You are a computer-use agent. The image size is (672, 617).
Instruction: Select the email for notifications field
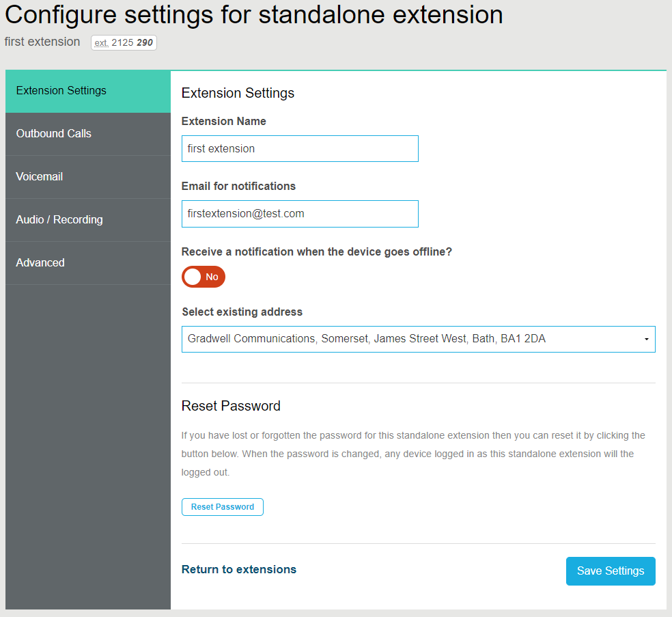tap(300, 213)
